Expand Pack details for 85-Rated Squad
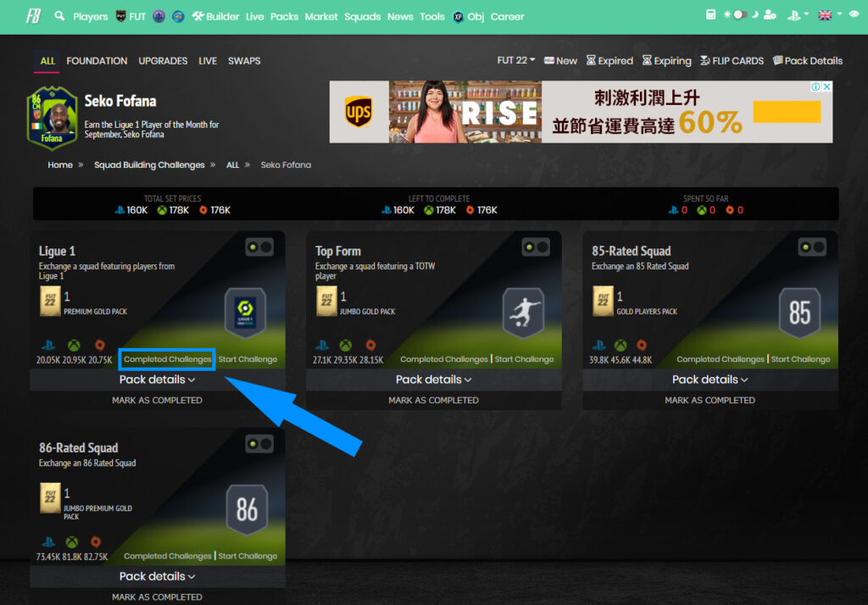The image size is (868, 605). [709, 380]
